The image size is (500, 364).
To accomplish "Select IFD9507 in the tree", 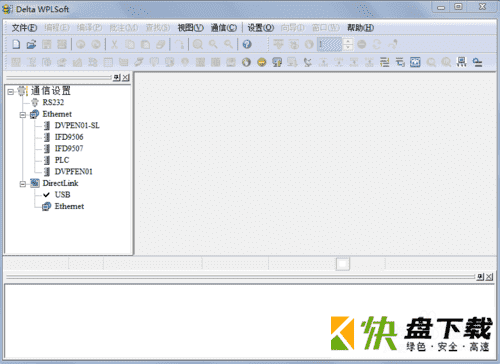I will click(69, 148).
